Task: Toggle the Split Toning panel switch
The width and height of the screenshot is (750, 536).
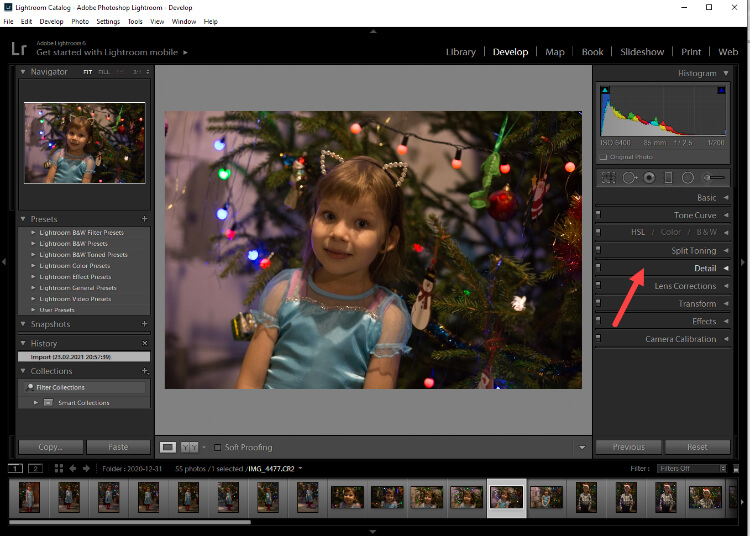Action: (598, 250)
